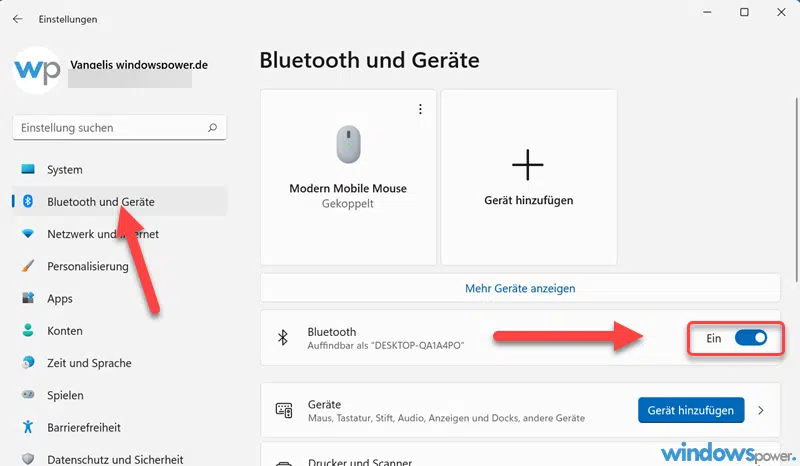
Task: Minimize the Einstellungen window
Action: (x=707, y=12)
